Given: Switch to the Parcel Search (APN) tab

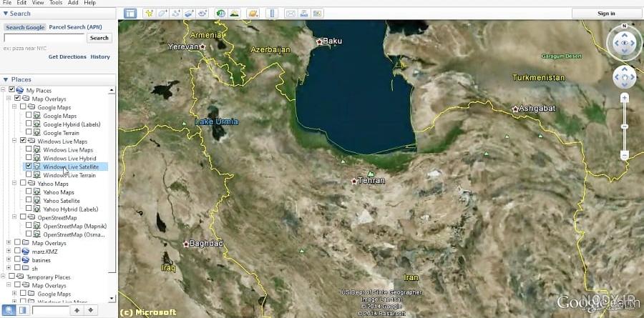Looking at the screenshot, I should [76, 27].
